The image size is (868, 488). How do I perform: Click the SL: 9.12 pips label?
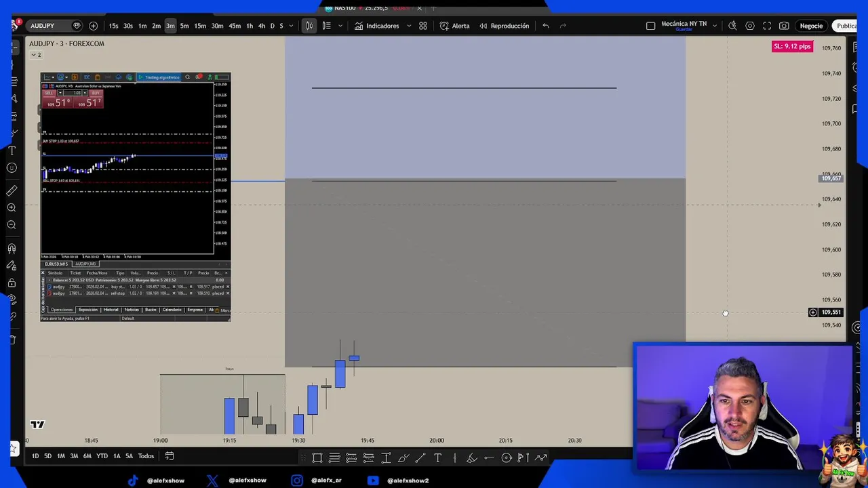tap(792, 46)
